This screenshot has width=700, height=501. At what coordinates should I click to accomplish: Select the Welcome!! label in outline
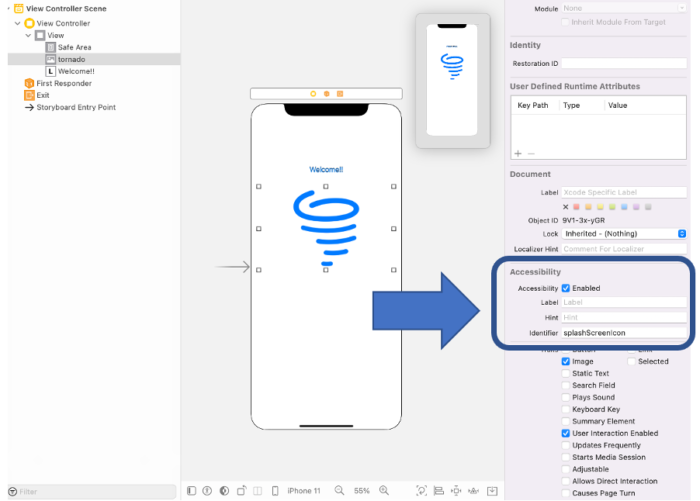(76, 71)
